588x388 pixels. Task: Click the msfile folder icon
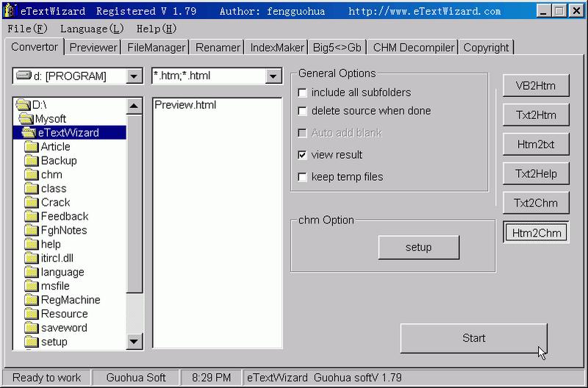[x=32, y=286]
